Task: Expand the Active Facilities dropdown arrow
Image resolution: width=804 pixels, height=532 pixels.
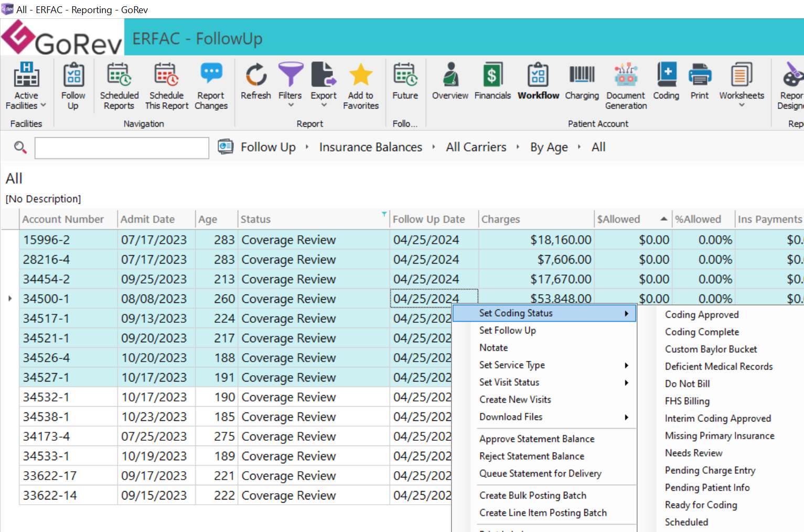Action: tap(43, 105)
